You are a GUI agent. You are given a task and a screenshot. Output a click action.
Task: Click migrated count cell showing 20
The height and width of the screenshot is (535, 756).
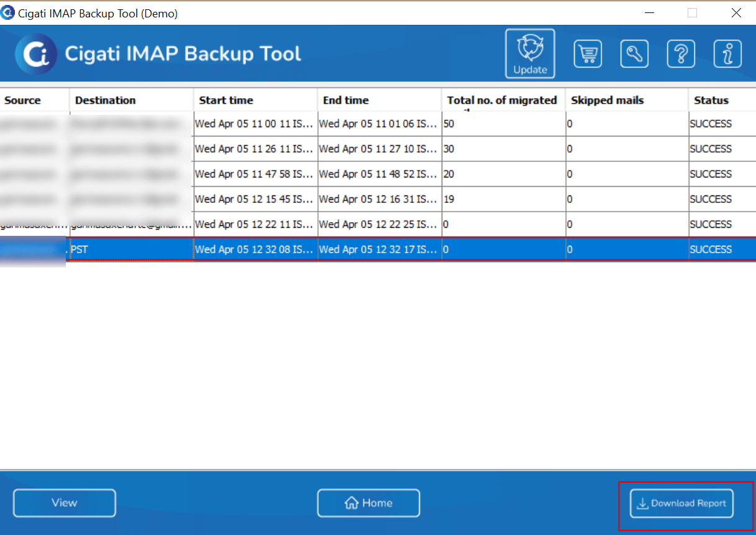pyautogui.click(x=504, y=174)
